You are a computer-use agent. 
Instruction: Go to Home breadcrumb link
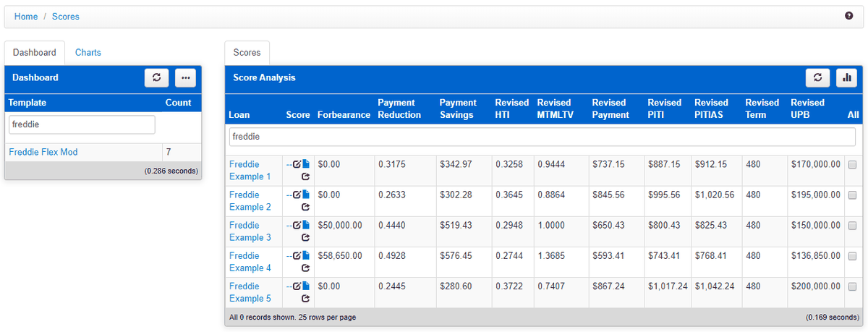coord(25,16)
